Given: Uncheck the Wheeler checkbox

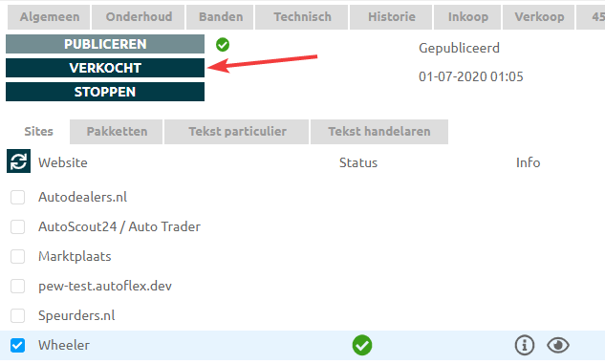Looking at the screenshot, I should click(18, 345).
